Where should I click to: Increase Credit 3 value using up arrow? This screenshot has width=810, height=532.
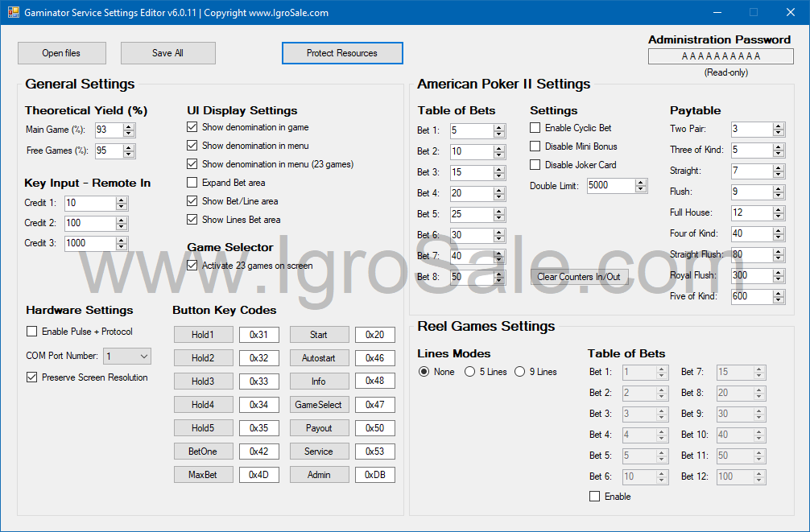click(x=122, y=240)
